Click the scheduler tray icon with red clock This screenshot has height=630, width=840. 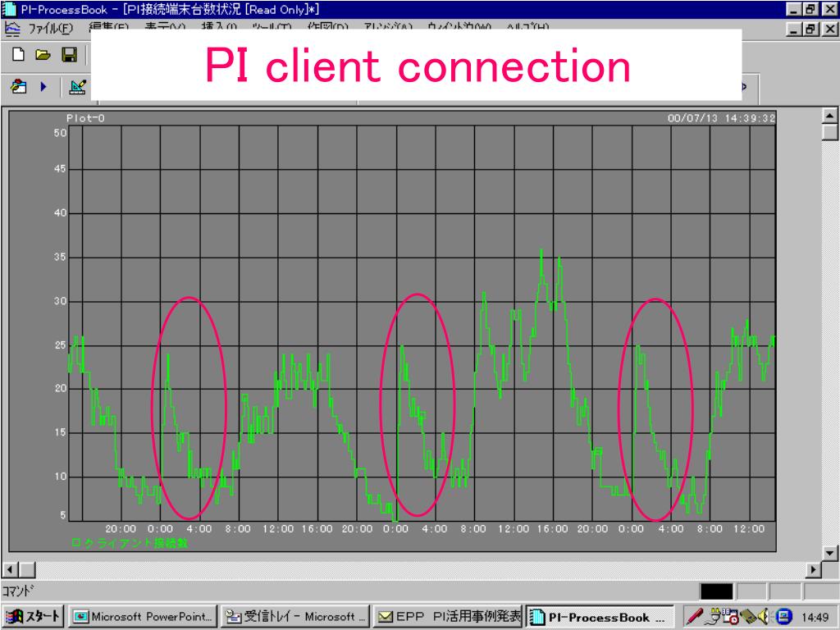(731, 617)
